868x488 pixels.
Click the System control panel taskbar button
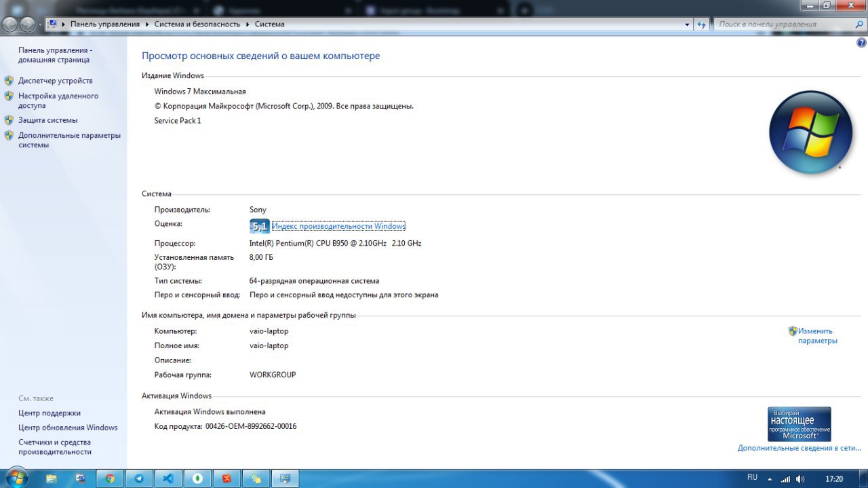(285, 478)
